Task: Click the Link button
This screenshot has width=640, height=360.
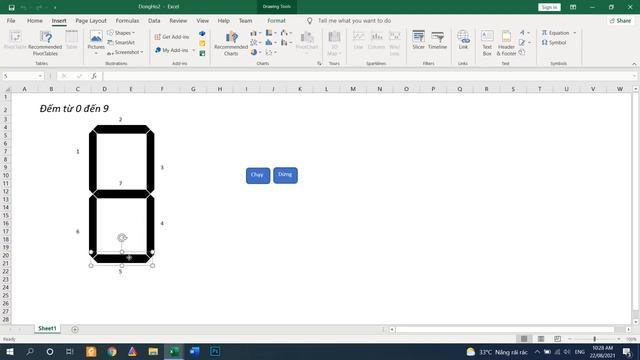Action: click(463, 40)
